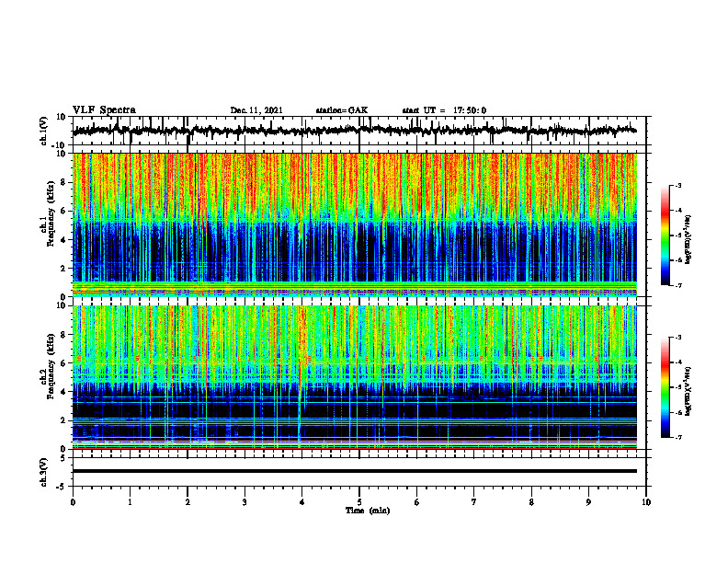Click the ch.3 flat black trace line
728x563 pixels.
[x=355, y=471]
